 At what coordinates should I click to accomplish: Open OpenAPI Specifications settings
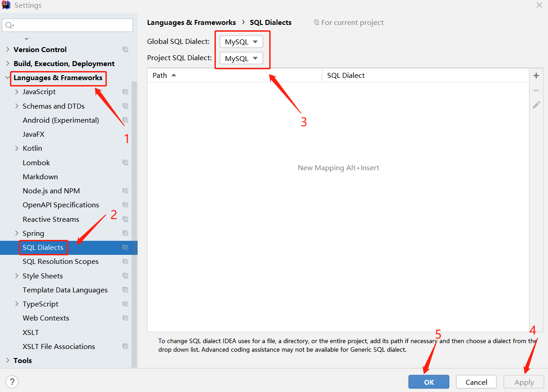coord(61,205)
